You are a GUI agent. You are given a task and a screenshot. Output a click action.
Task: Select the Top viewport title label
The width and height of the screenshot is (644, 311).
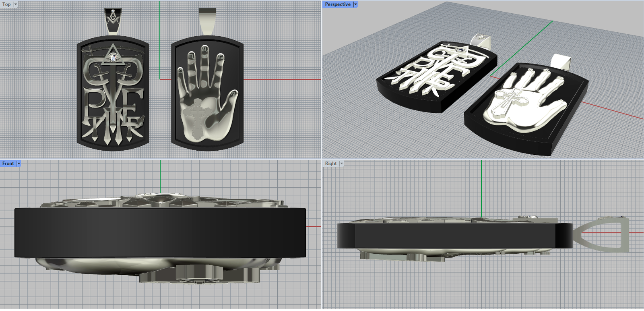point(6,4)
